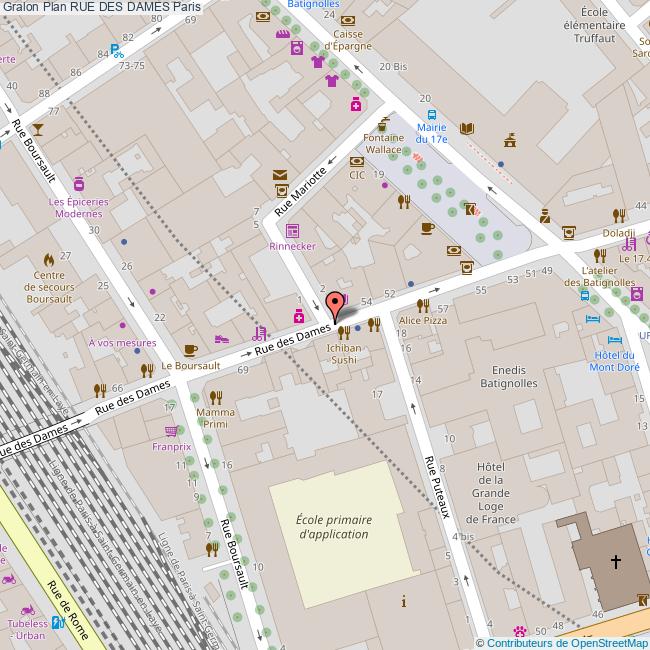
Task: Click the library book icon near Mairie
Action: pos(466,128)
